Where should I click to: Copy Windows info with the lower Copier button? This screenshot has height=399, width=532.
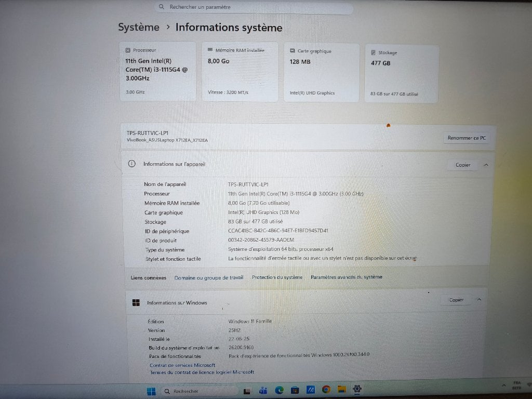coord(456,300)
